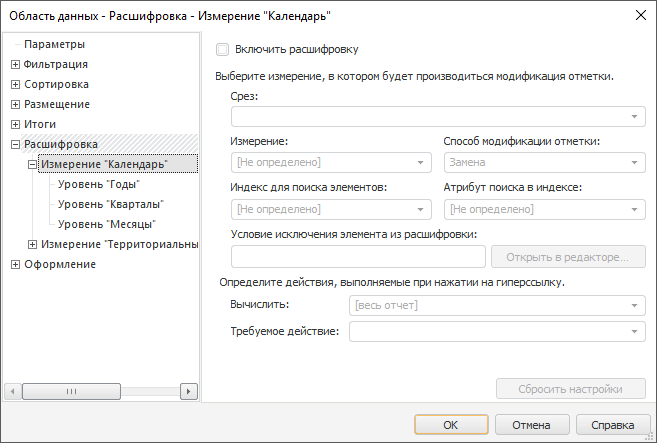Image resolution: width=657 pixels, height=443 pixels.
Task: Click the tree's horizontal scrollbar thumb
Action: [70, 391]
